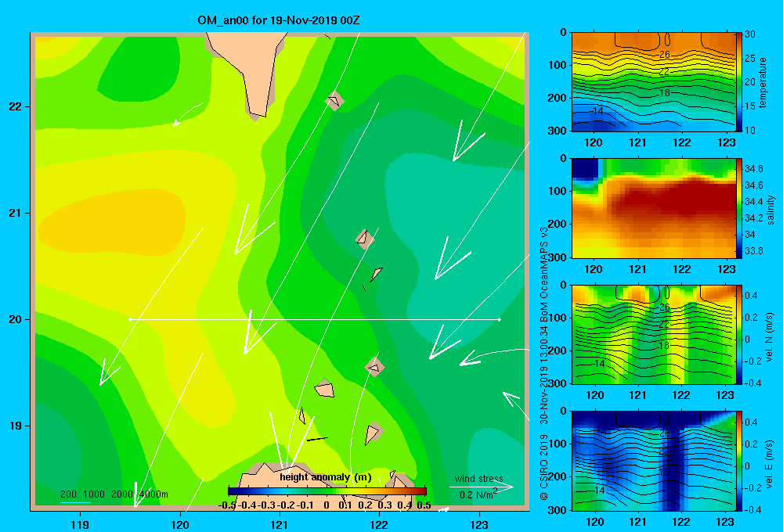Click the longitude 123 label under main map
Screen dimensions: 783x532
[x=479, y=525]
